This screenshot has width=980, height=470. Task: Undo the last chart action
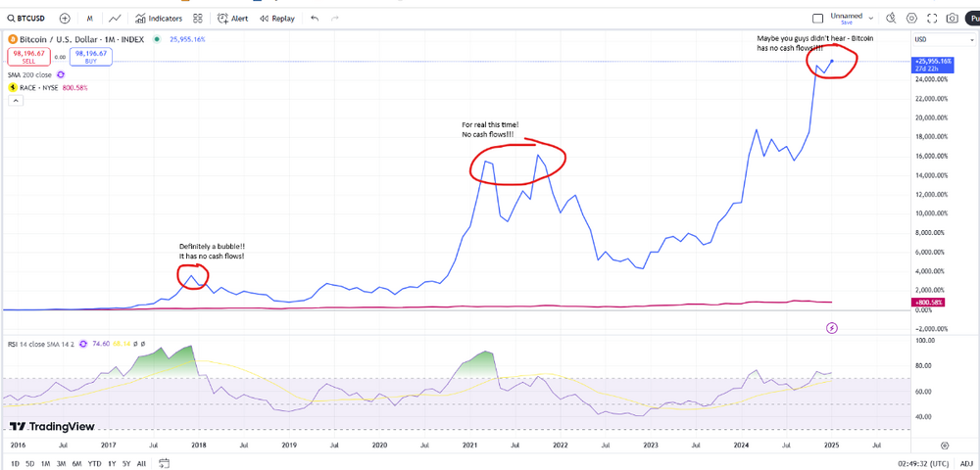pyautogui.click(x=315, y=19)
